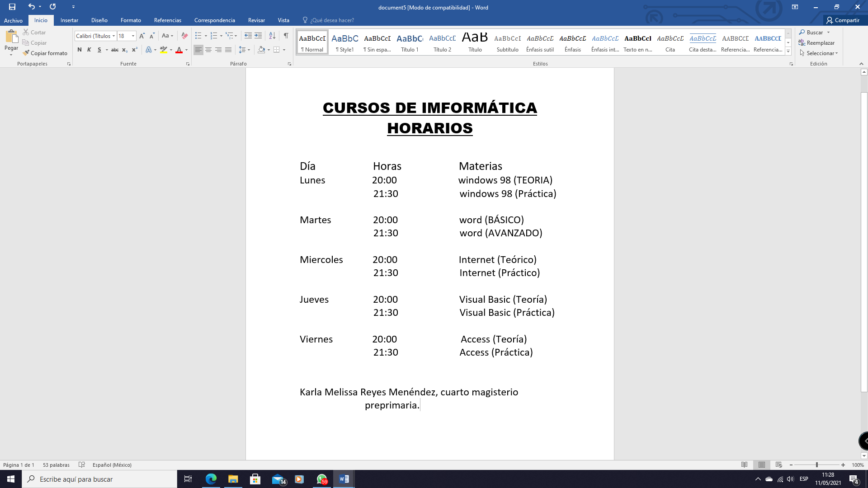Image resolution: width=868 pixels, height=488 pixels.
Task: Click the numbered list icon
Action: pos(214,36)
